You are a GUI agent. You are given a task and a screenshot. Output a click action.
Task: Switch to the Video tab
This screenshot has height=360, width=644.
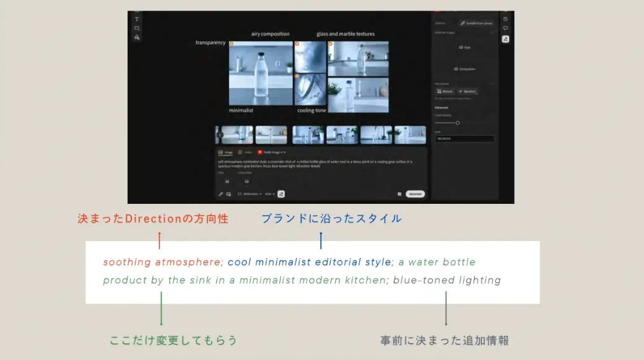[x=245, y=152]
